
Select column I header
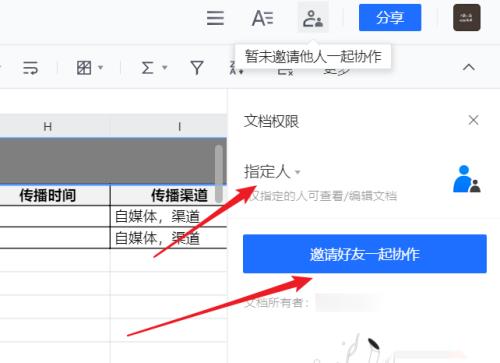(x=180, y=127)
